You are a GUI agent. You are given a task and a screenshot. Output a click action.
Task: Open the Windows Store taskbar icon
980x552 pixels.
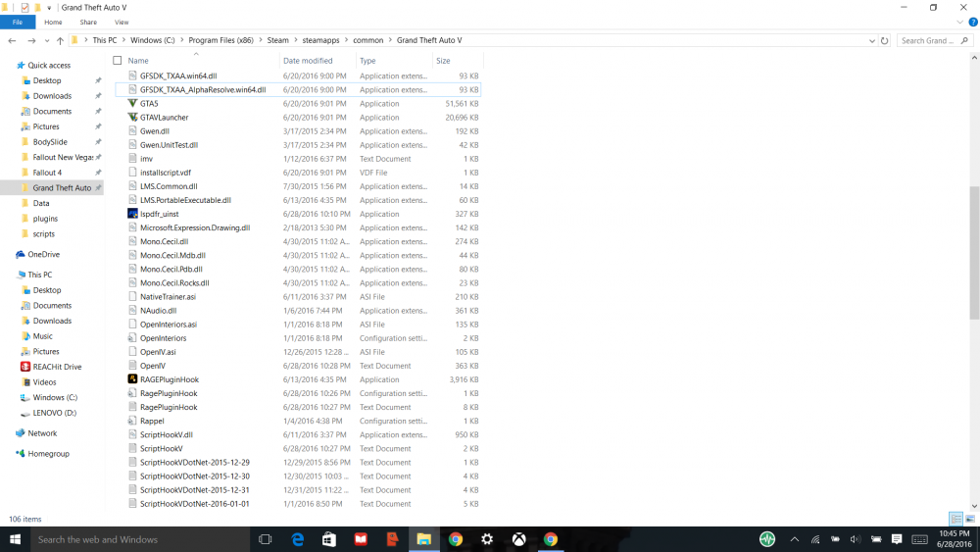pyautogui.click(x=328, y=539)
